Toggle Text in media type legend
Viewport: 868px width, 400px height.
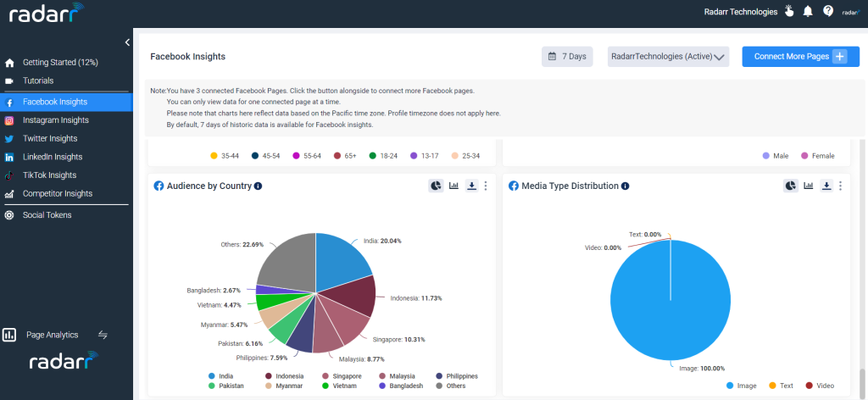[x=781, y=386]
